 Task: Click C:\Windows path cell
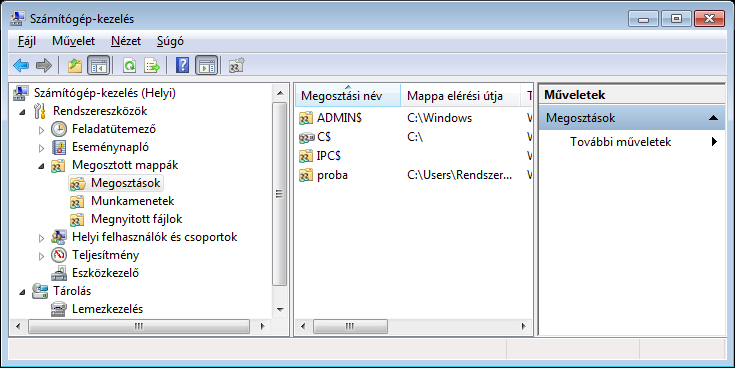point(440,118)
